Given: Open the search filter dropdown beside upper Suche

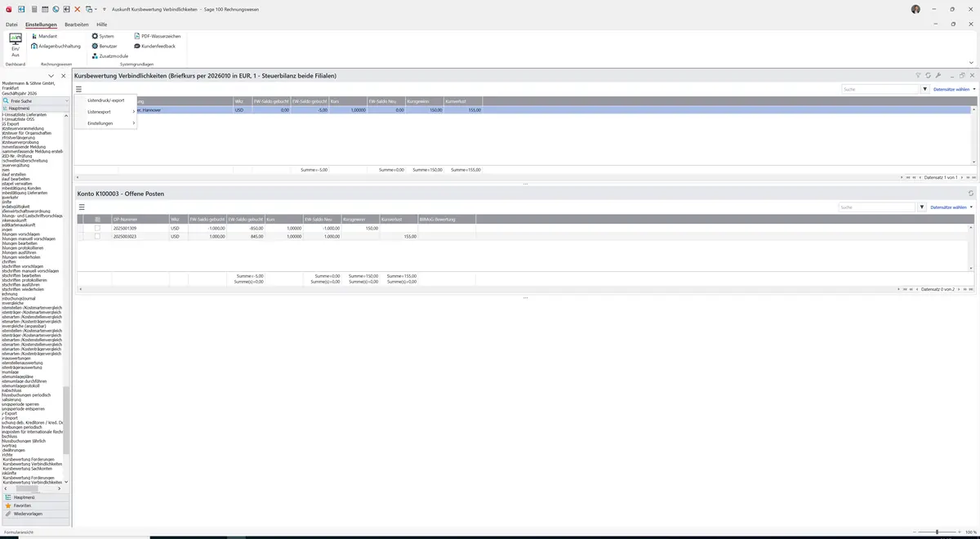Looking at the screenshot, I should (x=925, y=89).
